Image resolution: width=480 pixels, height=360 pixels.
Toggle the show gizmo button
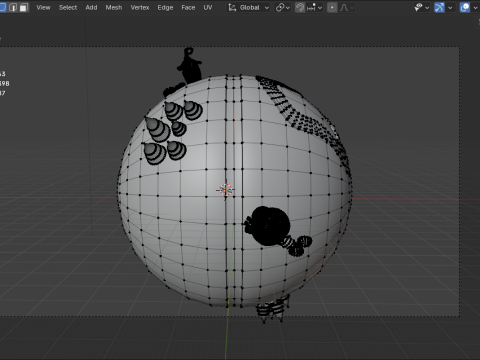tap(439, 7)
